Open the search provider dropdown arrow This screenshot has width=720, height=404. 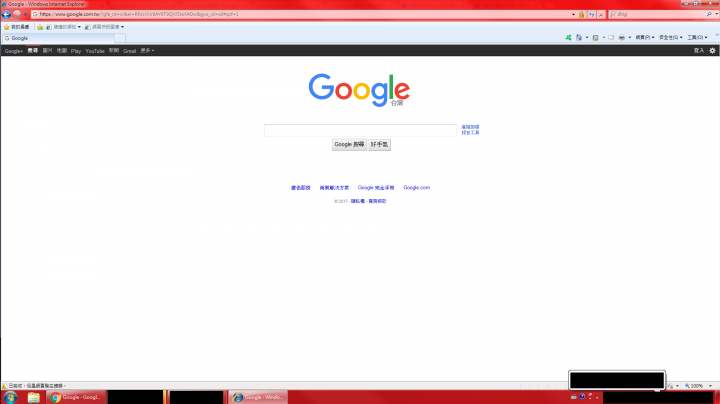point(716,14)
